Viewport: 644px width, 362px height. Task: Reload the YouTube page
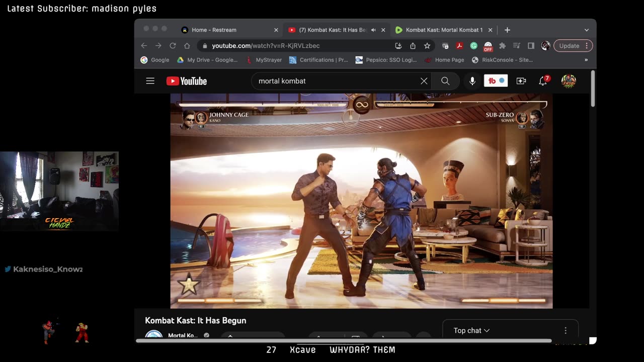pos(173,46)
